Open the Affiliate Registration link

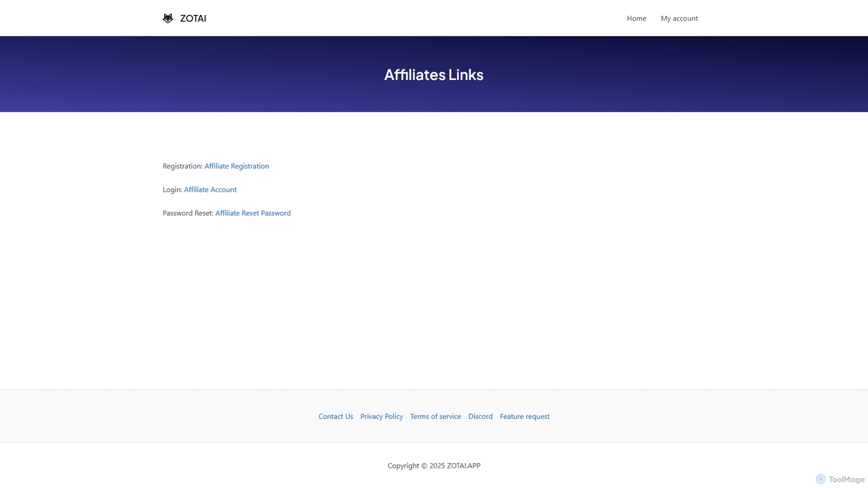(x=237, y=166)
